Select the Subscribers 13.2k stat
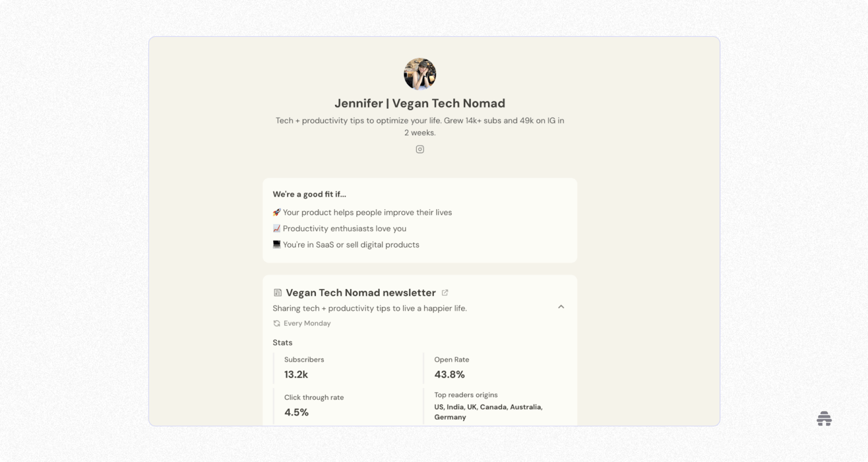Screen dimensions: 868x462 296,374
